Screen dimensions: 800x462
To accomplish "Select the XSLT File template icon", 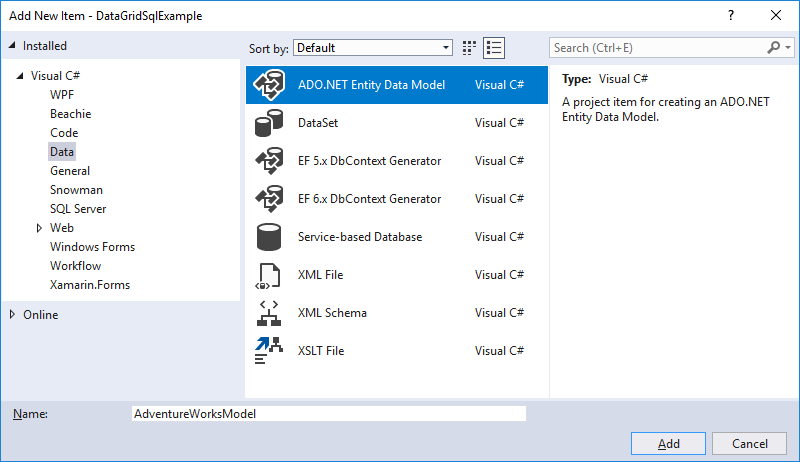I will (x=269, y=351).
